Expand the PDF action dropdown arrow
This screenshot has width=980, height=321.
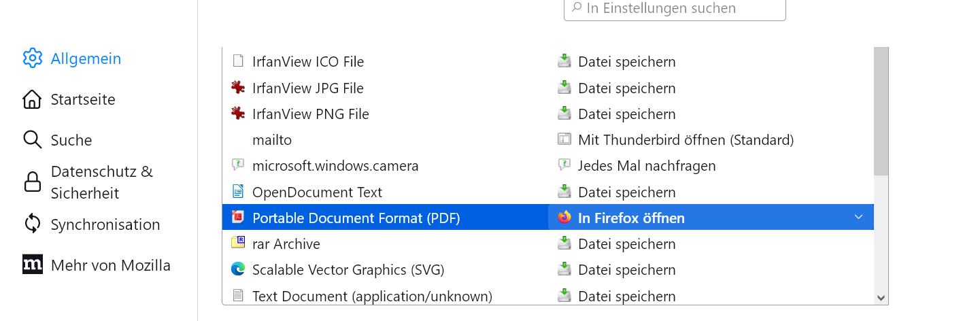tap(858, 218)
